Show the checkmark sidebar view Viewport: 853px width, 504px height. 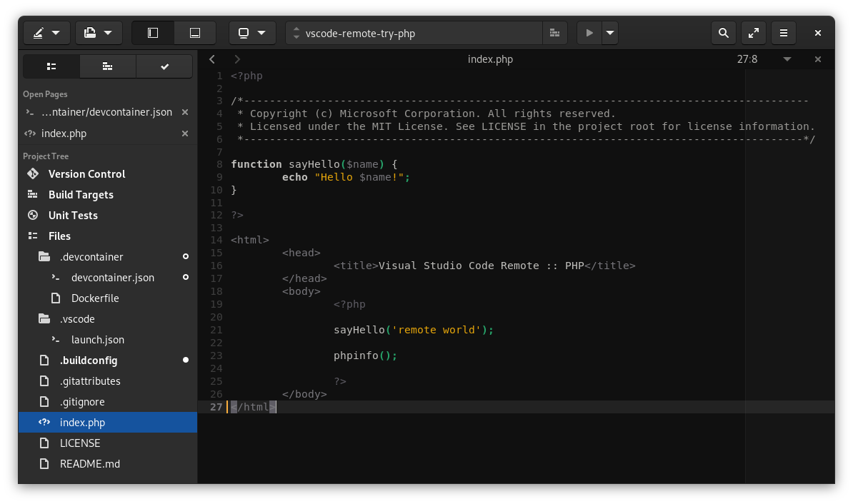click(x=164, y=66)
